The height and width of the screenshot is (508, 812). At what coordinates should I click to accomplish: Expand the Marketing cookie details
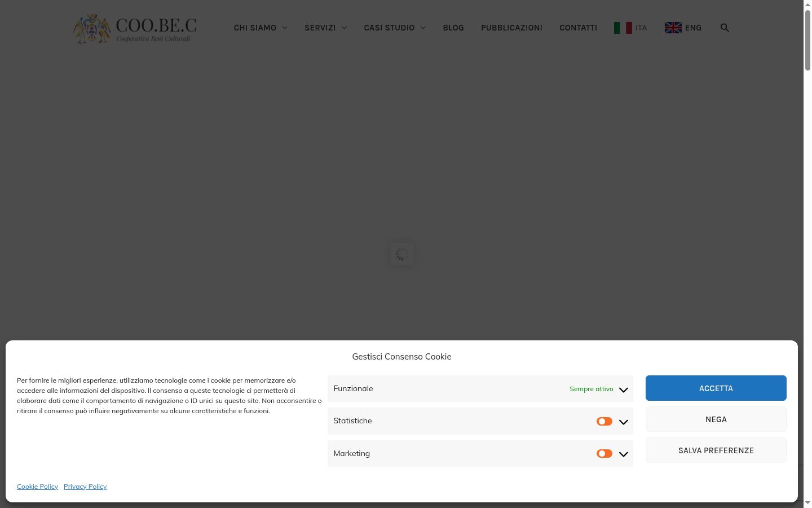click(623, 454)
